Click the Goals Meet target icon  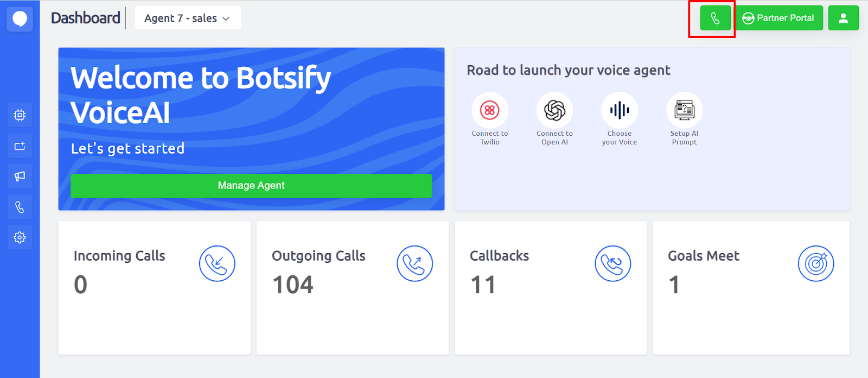click(815, 264)
